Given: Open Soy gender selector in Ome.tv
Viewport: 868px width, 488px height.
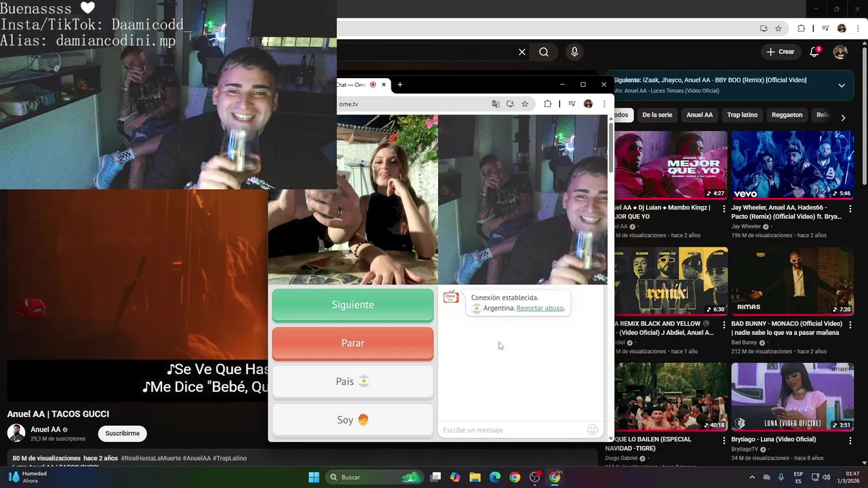Looking at the screenshot, I should point(353,420).
